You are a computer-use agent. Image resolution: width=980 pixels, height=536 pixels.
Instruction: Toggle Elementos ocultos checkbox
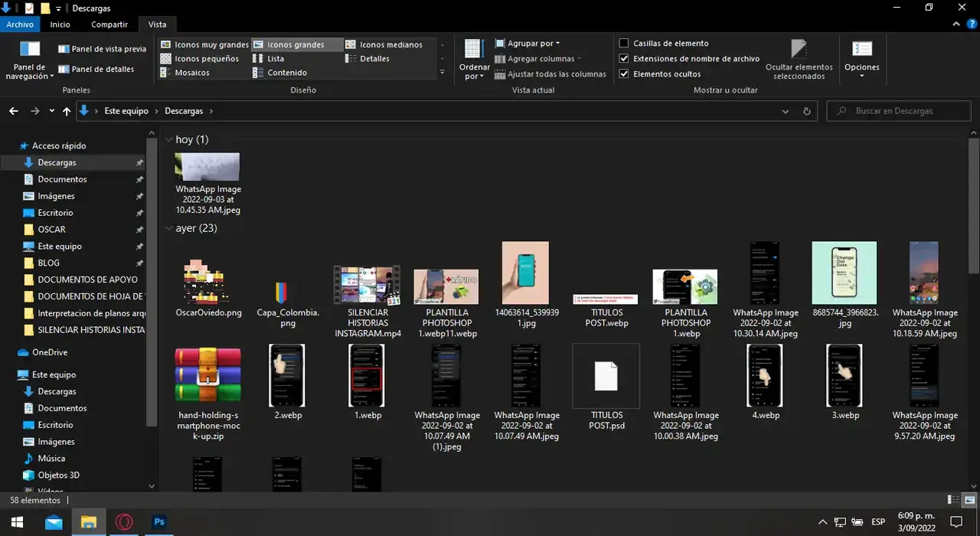pyautogui.click(x=624, y=74)
